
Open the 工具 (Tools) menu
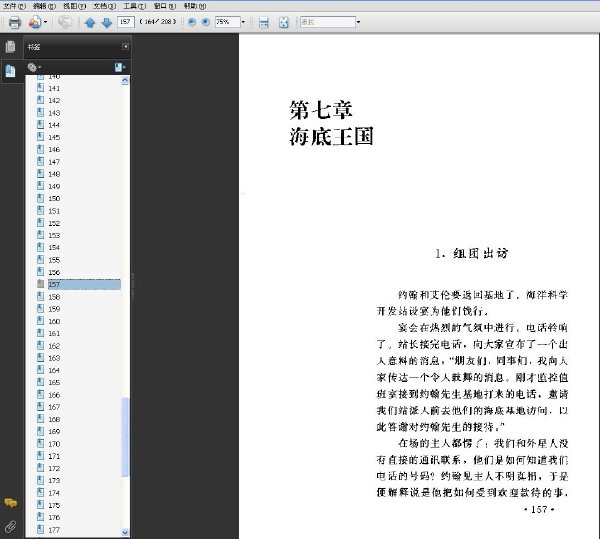134,6
